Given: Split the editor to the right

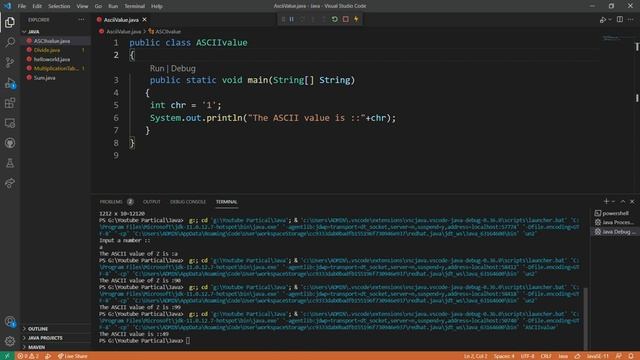Looking at the screenshot, I should (x=620, y=20).
